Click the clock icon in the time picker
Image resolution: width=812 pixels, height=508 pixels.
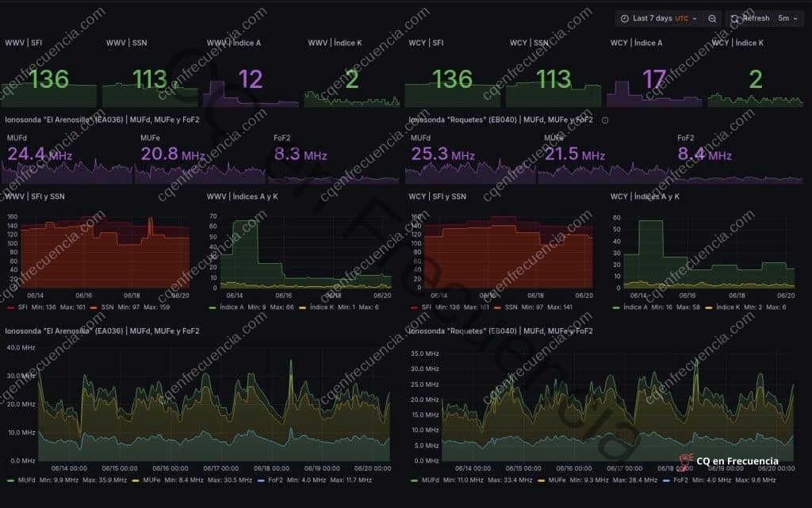[624, 18]
